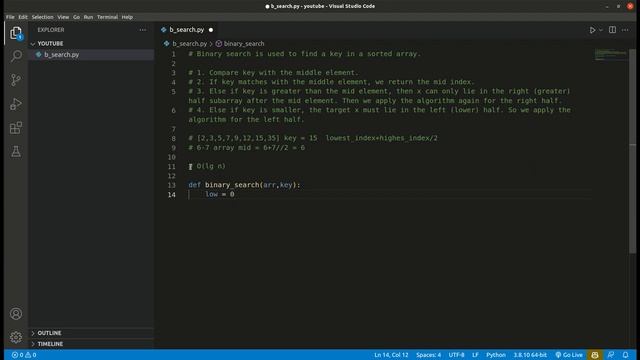
Task: Open the Search view in activity bar
Action: click(x=16, y=56)
